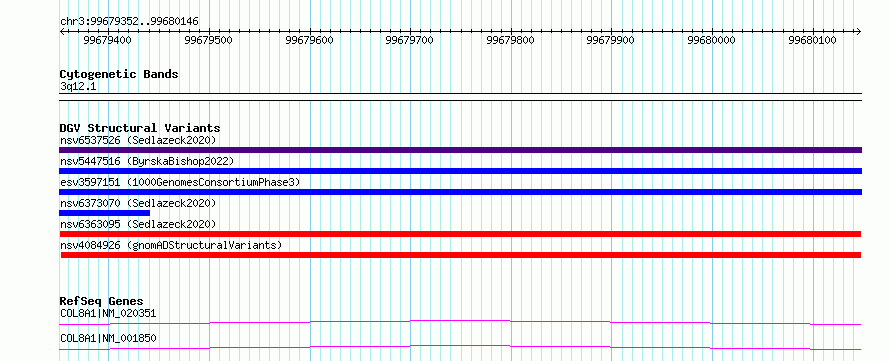Screen dimensions: 890x361
Task: Open esv3597151 (1000GenomesConsortiumPhase3) variant label
Action: (x=180, y=182)
